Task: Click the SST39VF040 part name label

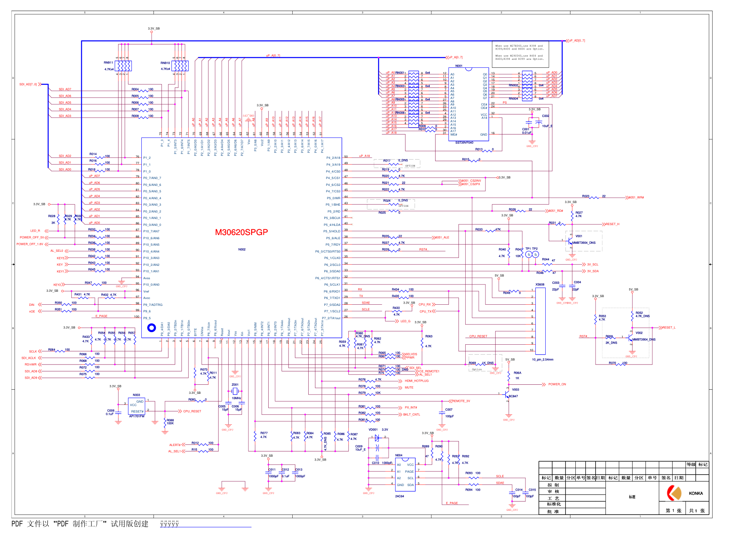Action: (464, 142)
